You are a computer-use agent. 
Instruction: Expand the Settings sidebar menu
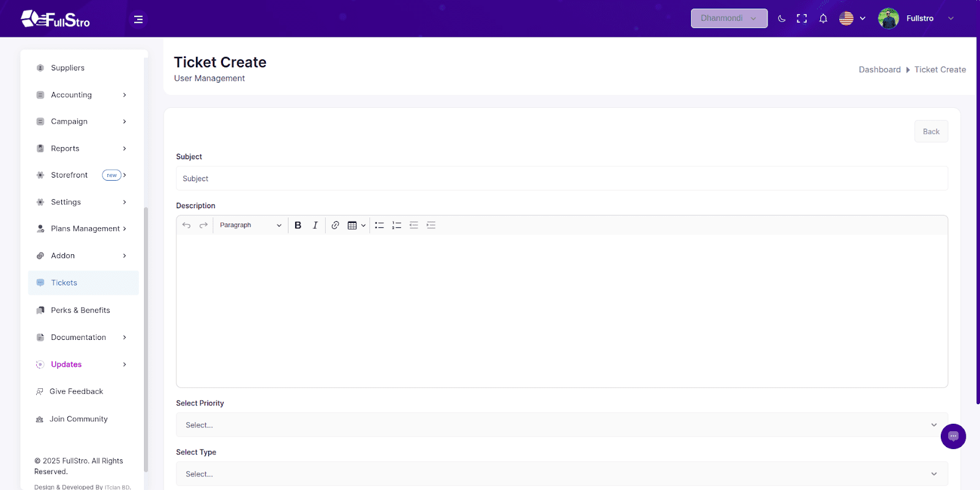tap(83, 202)
